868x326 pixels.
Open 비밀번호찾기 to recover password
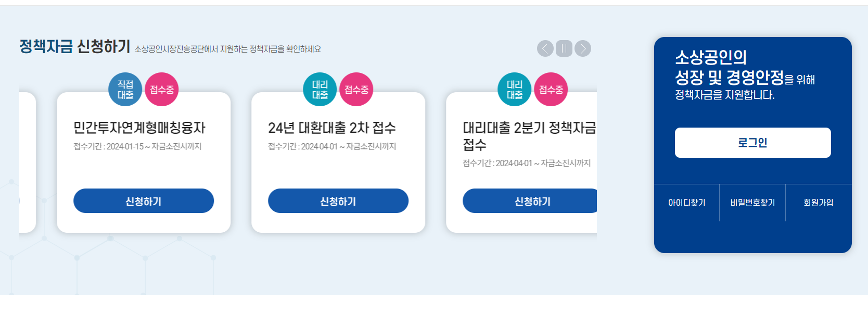752,203
